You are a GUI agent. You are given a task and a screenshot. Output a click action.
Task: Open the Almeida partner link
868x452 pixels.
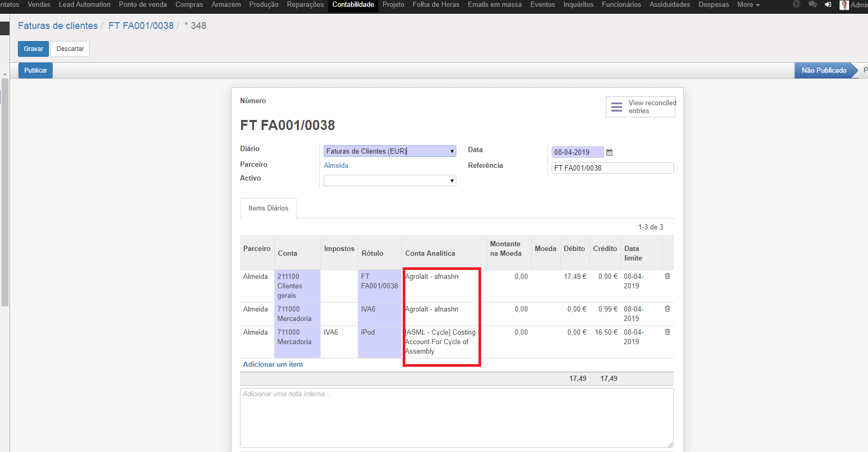click(x=336, y=166)
